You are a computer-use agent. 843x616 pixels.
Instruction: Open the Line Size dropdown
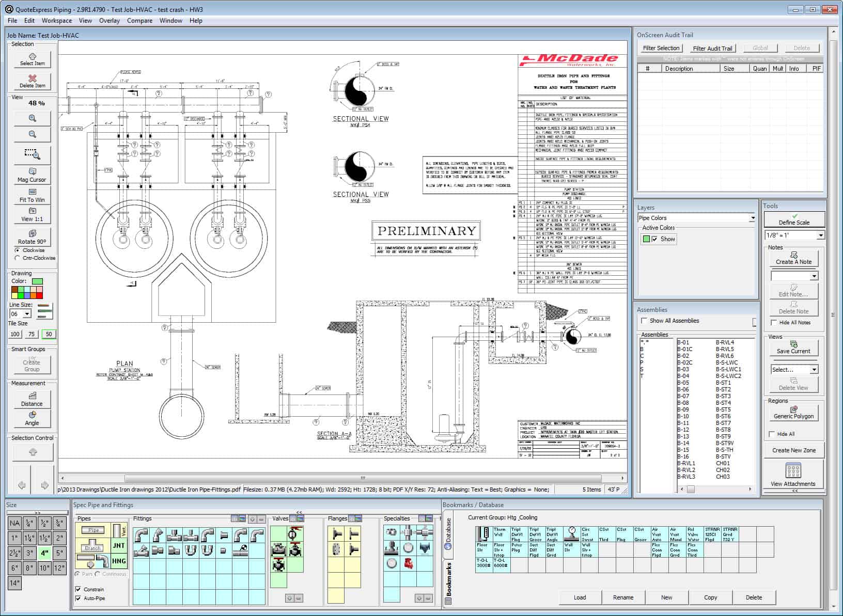(27, 314)
